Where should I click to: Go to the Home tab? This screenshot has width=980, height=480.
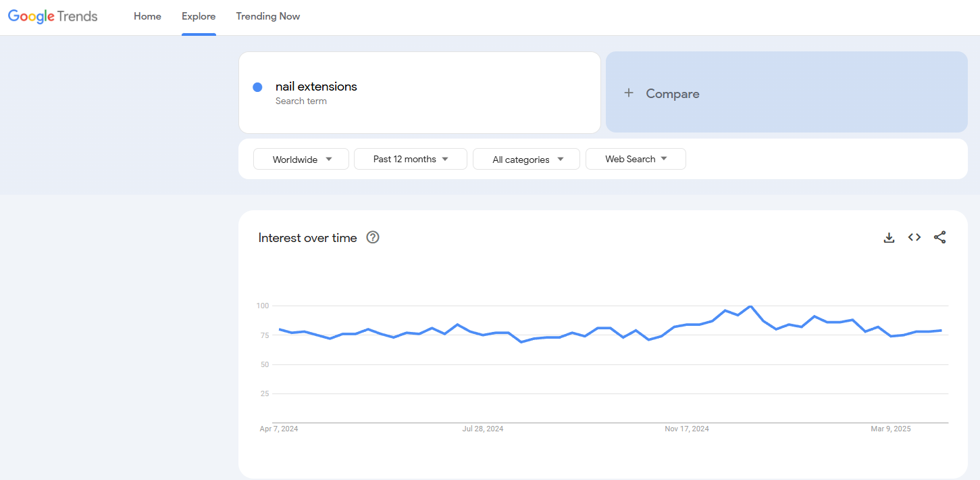(x=147, y=16)
